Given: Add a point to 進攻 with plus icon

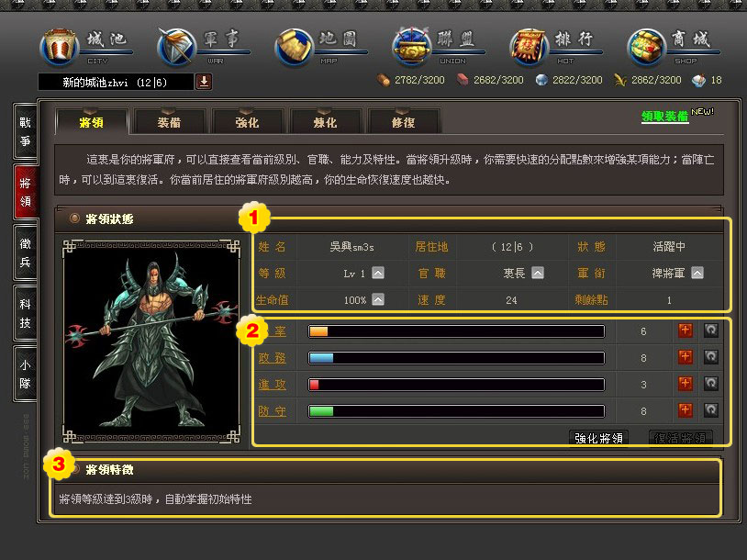Looking at the screenshot, I should [686, 384].
